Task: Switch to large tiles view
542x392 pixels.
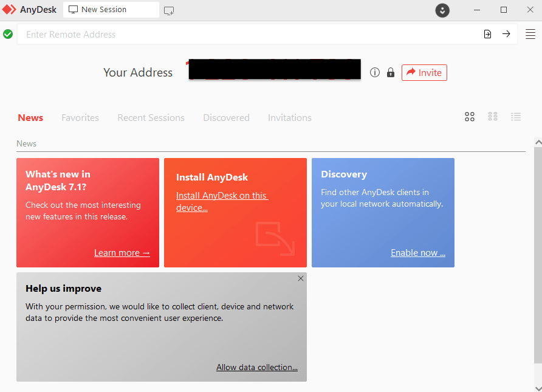Action: click(470, 117)
